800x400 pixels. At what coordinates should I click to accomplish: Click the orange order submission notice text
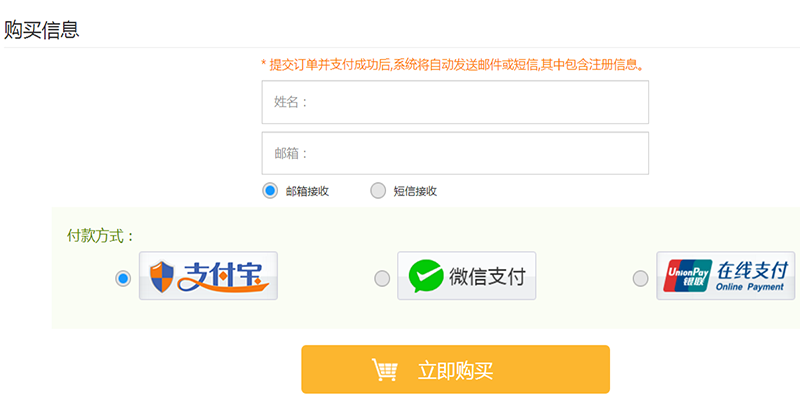452,65
